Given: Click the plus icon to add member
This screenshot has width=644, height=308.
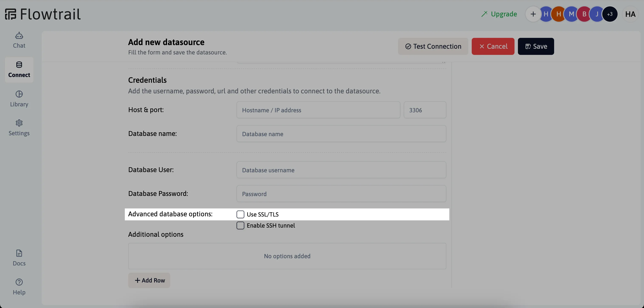Looking at the screenshot, I should [533, 14].
